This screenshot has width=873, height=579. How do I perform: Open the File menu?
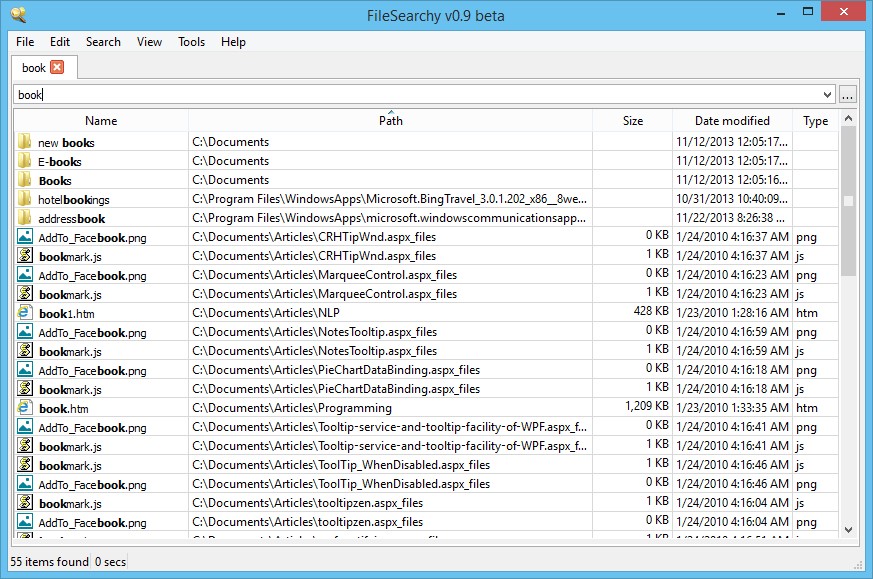tap(24, 42)
